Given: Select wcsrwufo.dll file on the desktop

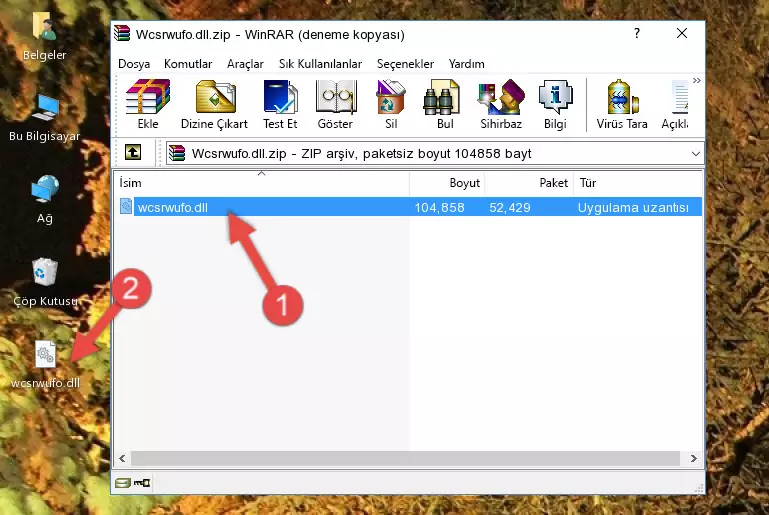Looking at the screenshot, I should 45,365.
